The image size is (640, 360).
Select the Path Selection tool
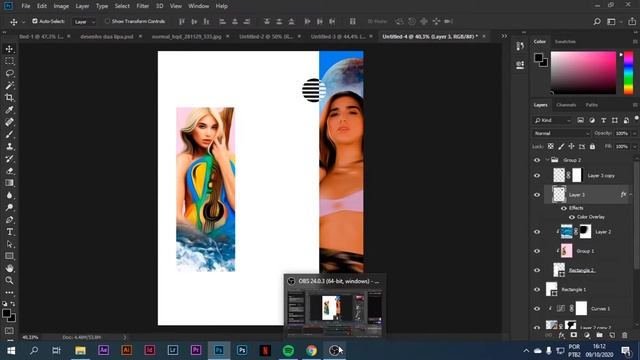point(9,244)
